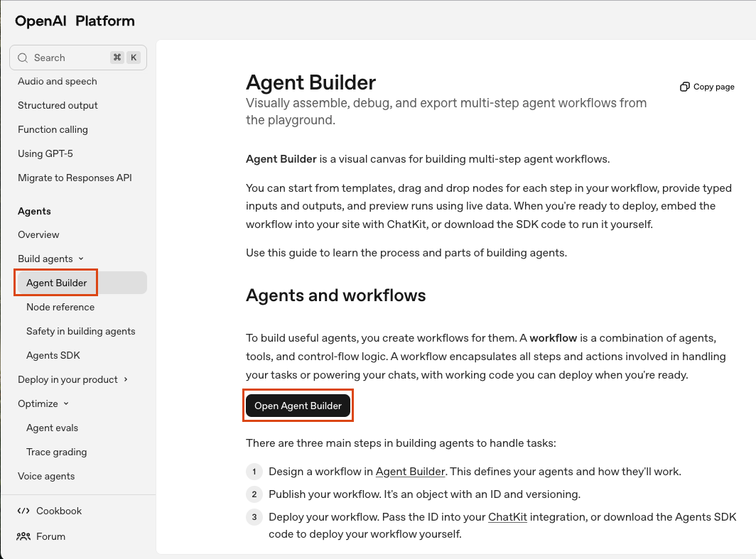Select Agent Builder in the sidebar

57,283
